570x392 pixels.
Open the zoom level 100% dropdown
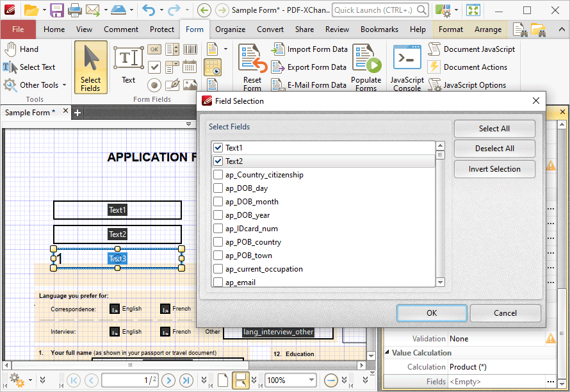[x=311, y=380]
